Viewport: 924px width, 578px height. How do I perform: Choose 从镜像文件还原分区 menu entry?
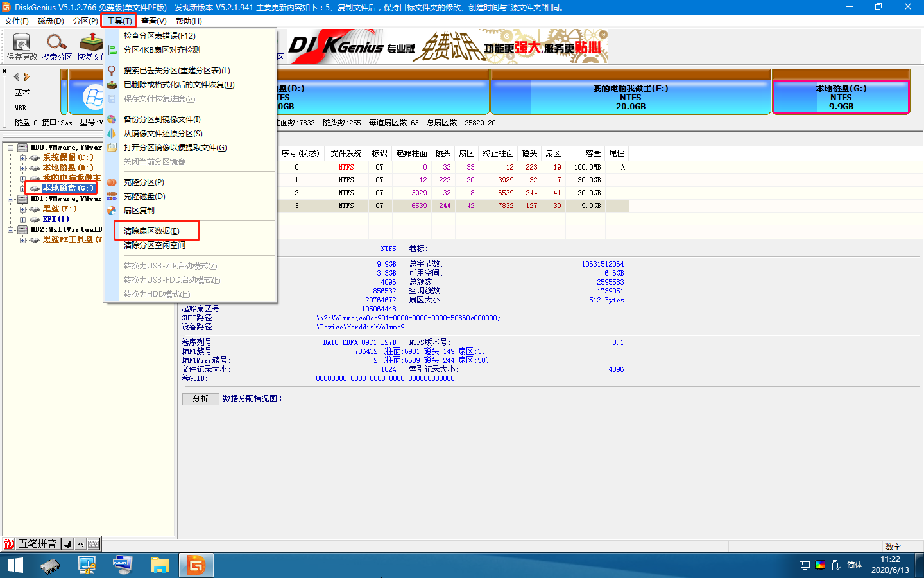(x=190, y=134)
